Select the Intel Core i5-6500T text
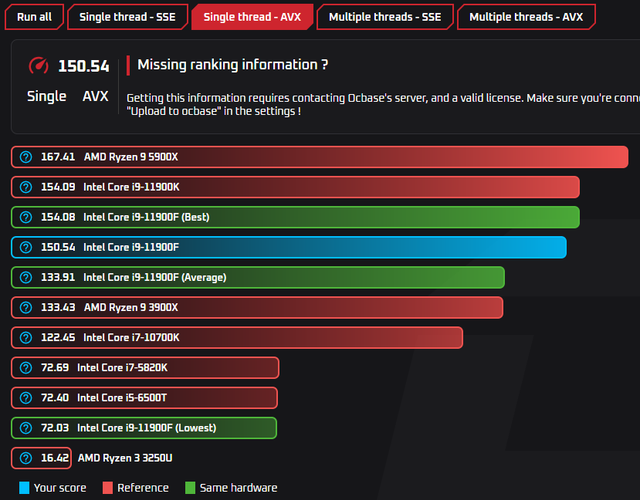Screen dimensions: 640x500 (x=122, y=398)
